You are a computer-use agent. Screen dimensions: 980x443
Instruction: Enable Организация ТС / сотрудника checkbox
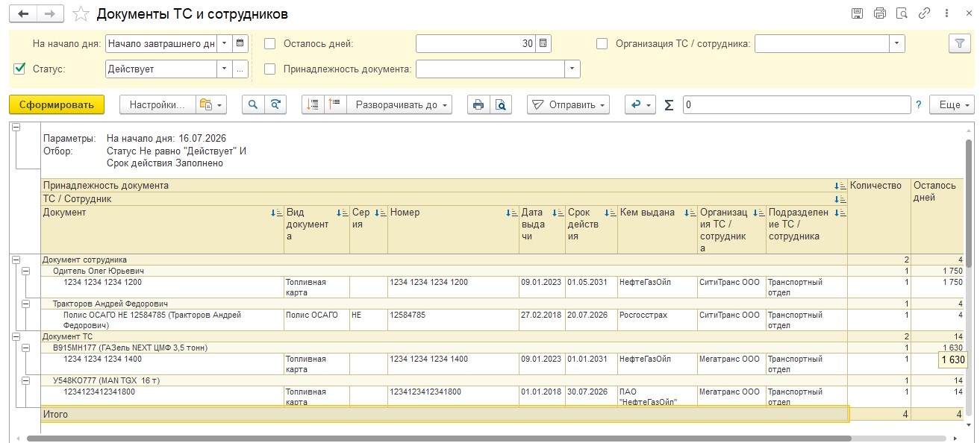[602, 43]
